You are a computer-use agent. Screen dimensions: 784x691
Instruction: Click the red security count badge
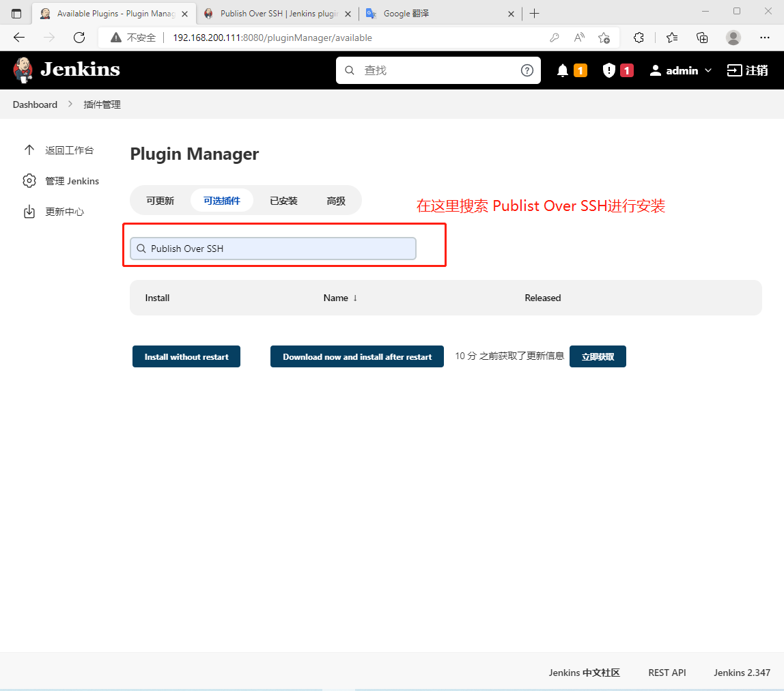coord(626,70)
